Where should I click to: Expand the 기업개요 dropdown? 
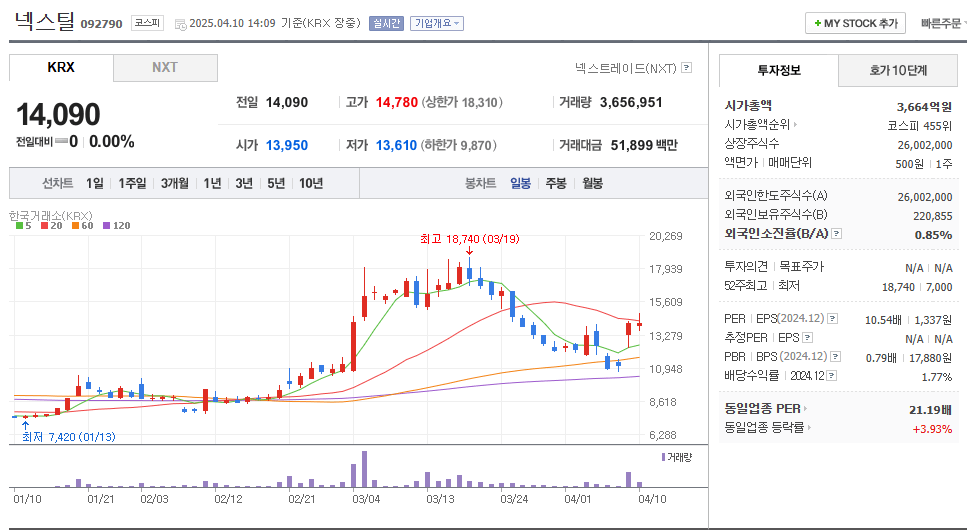click(437, 23)
